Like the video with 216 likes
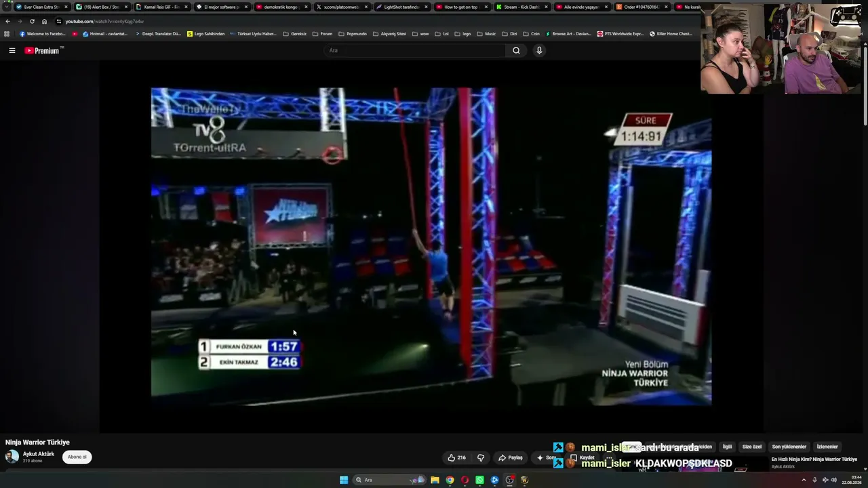 (x=457, y=457)
